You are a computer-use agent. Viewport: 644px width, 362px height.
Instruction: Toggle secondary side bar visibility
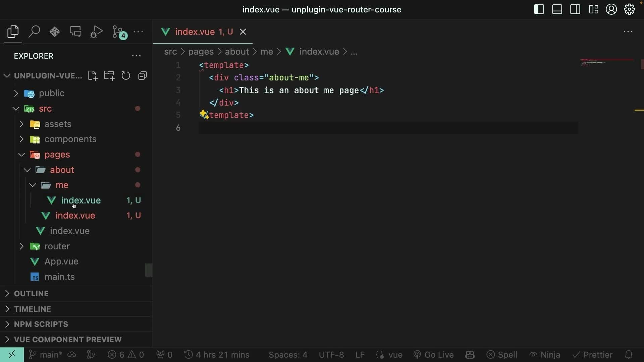[x=575, y=9]
